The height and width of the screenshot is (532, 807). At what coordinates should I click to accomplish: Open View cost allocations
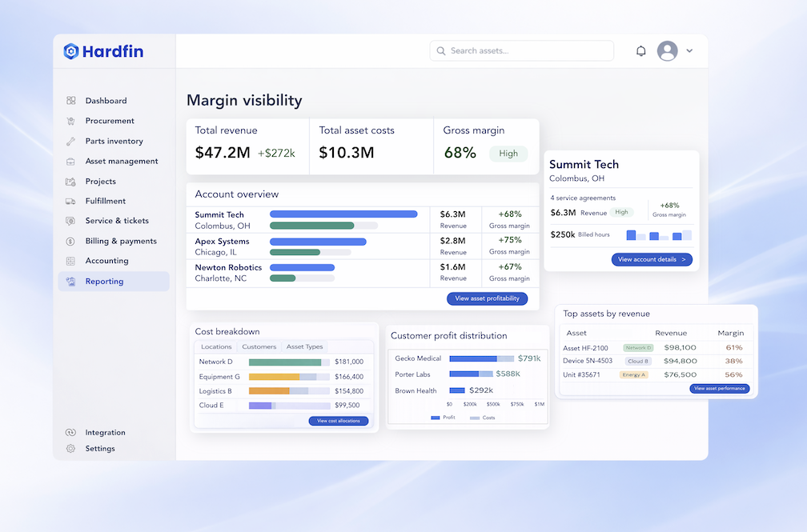[x=338, y=420]
